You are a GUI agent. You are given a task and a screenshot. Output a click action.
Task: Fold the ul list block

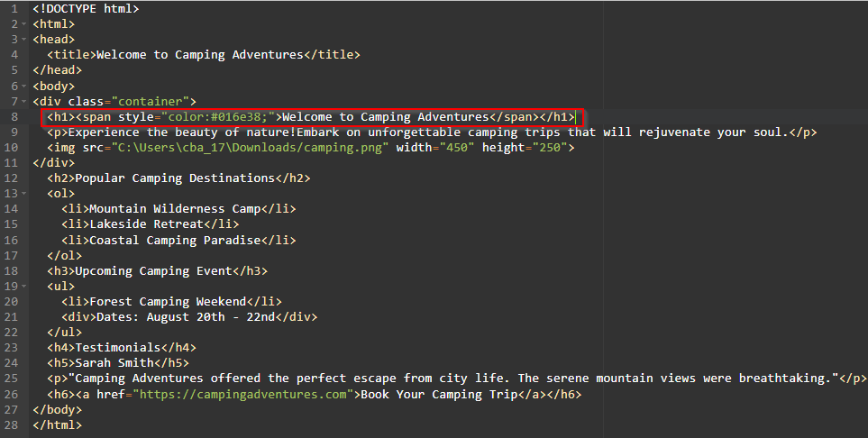click(23, 287)
